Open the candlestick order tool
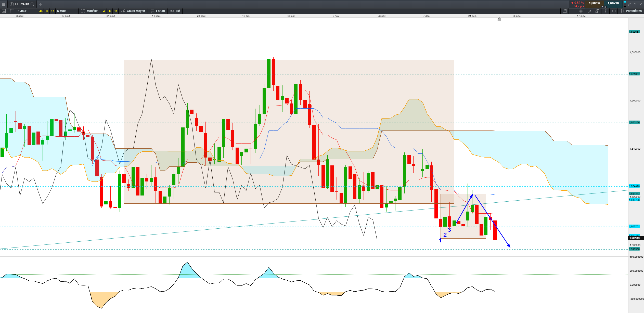This screenshot has width=644, height=313. click(606, 11)
